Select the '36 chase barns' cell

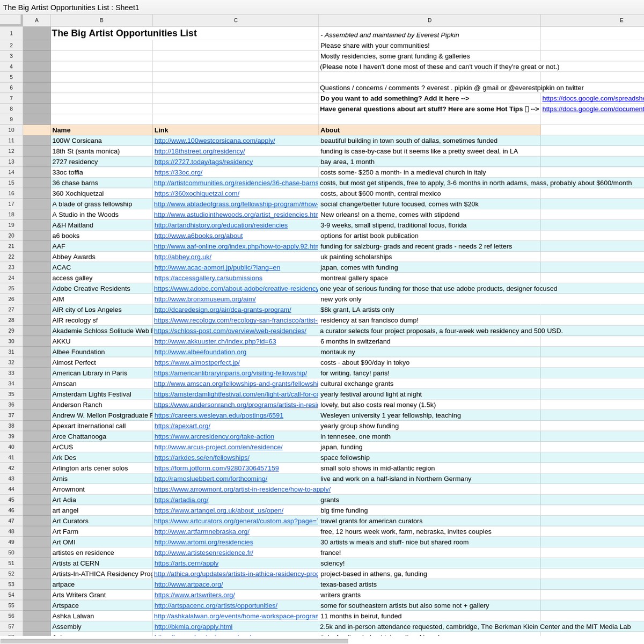(x=101, y=183)
